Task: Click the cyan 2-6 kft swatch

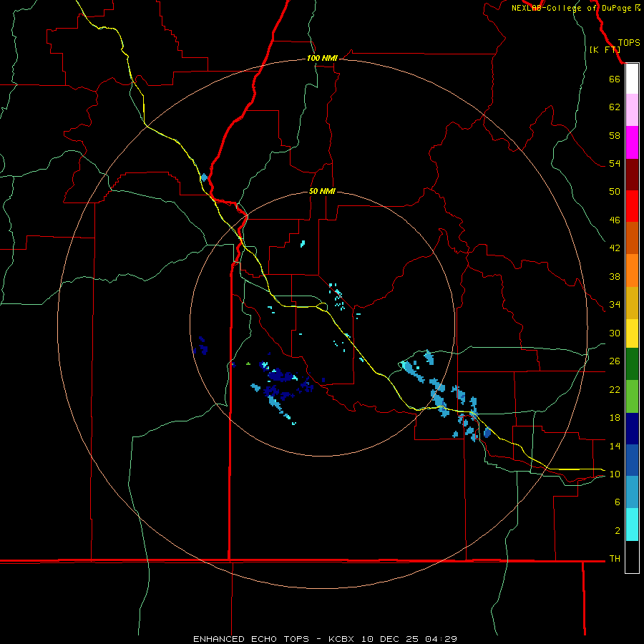Action: click(632, 525)
